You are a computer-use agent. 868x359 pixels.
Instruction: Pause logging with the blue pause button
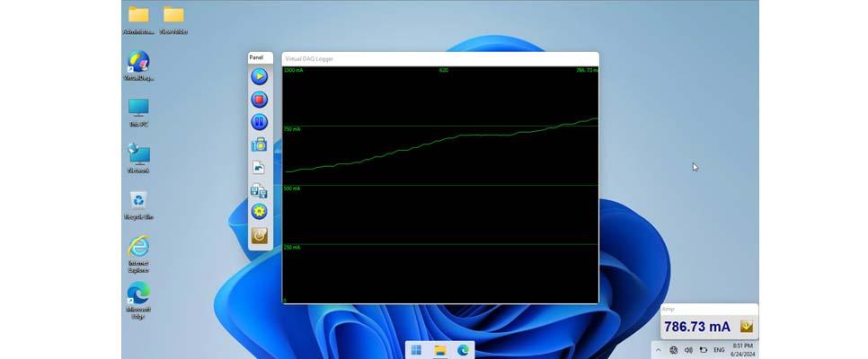(x=259, y=122)
